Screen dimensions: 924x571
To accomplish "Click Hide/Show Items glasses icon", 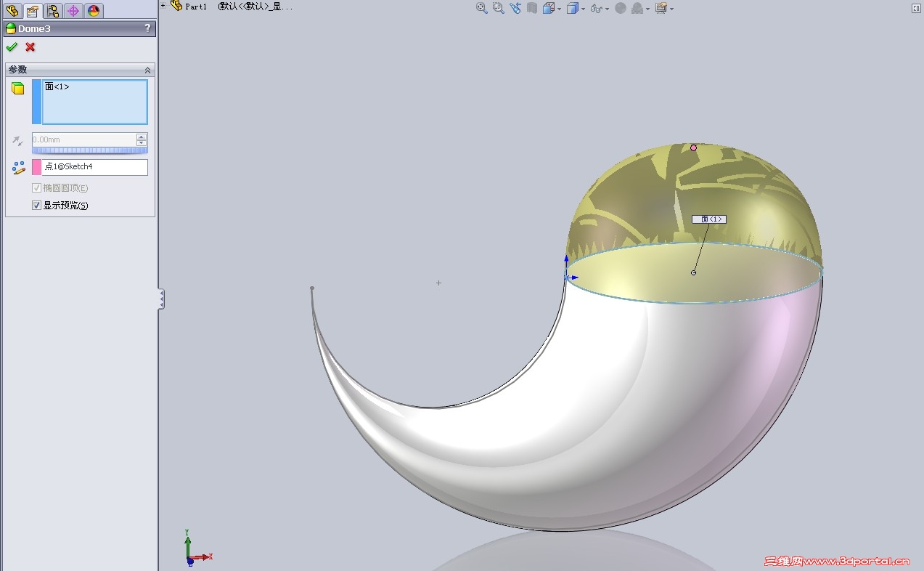I will click(x=596, y=8).
